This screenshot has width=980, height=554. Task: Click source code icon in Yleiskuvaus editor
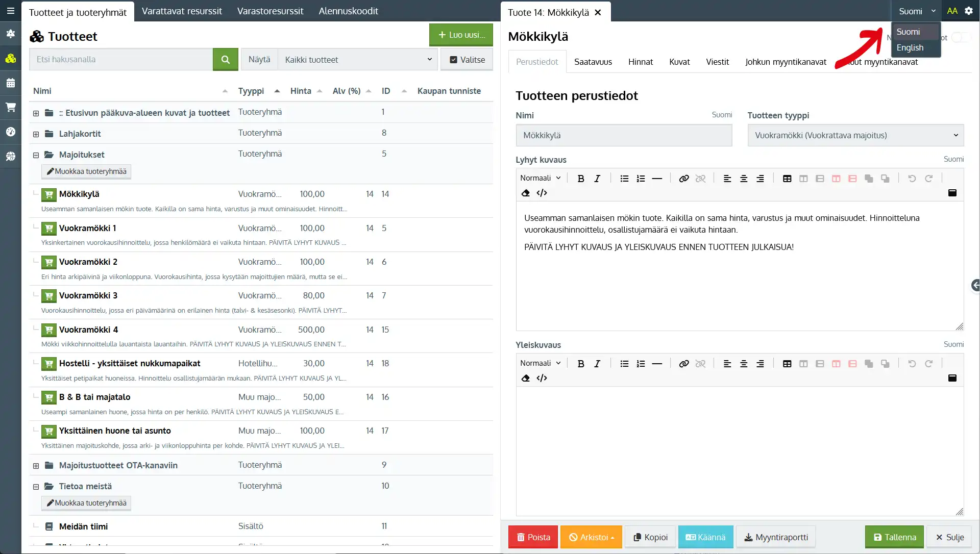coord(542,378)
